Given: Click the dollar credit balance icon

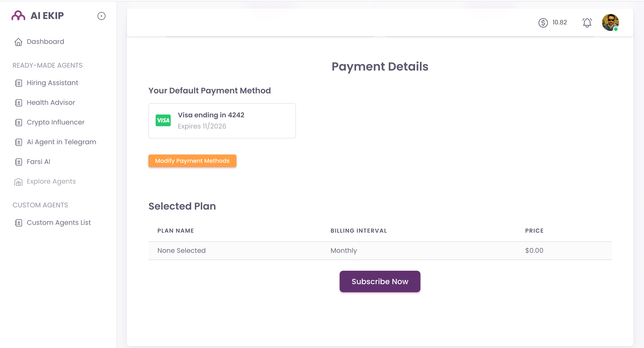Looking at the screenshot, I should [x=543, y=23].
